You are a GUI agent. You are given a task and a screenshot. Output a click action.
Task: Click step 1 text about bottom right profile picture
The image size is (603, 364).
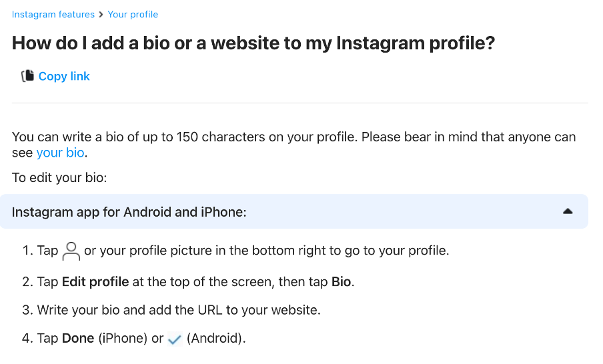pyautogui.click(x=267, y=251)
